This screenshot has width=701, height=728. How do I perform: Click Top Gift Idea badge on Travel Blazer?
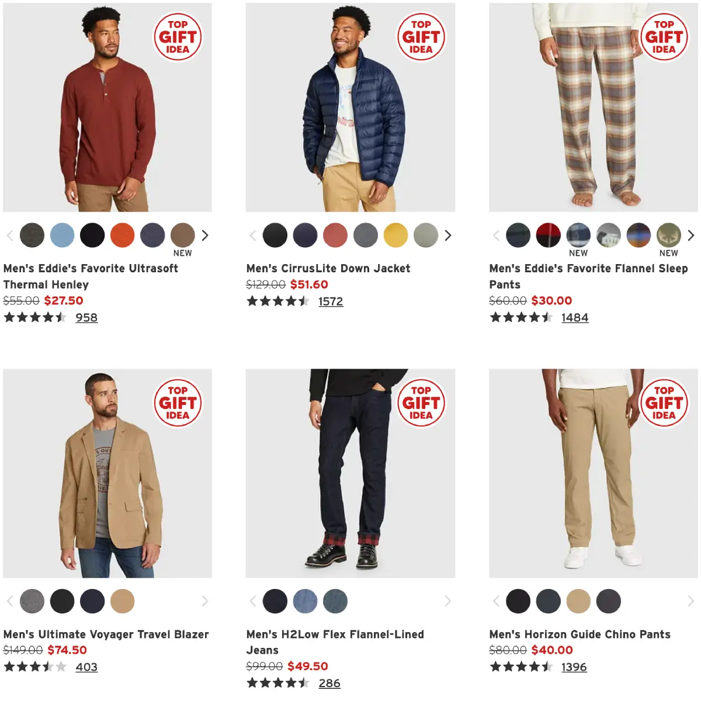tap(178, 403)
